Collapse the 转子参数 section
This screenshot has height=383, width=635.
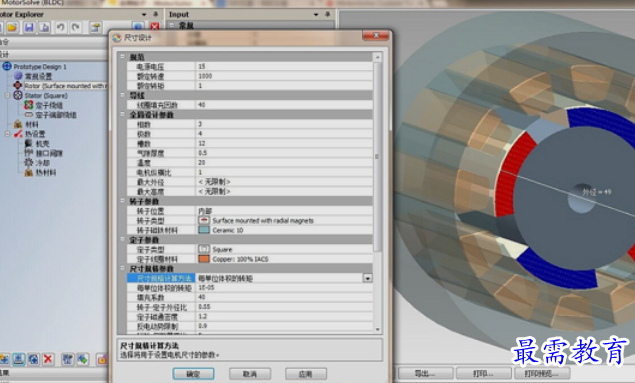click(122, 201)
